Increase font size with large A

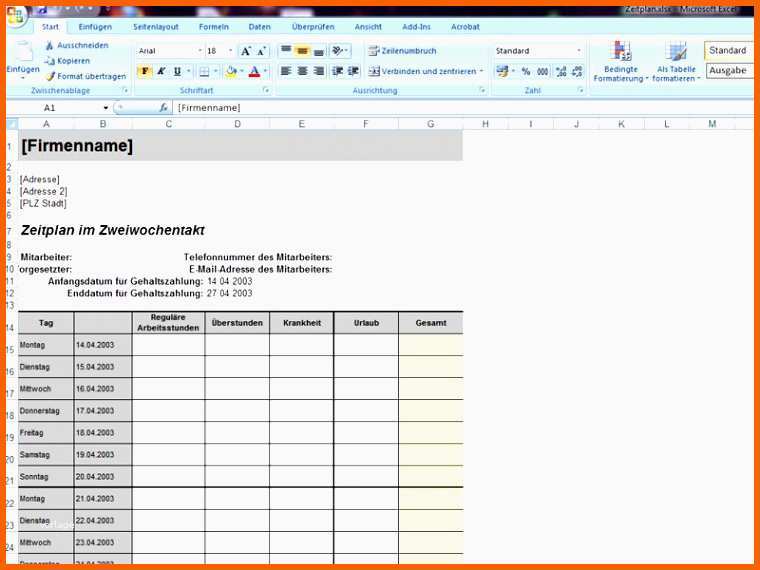[x=246, y=51]
